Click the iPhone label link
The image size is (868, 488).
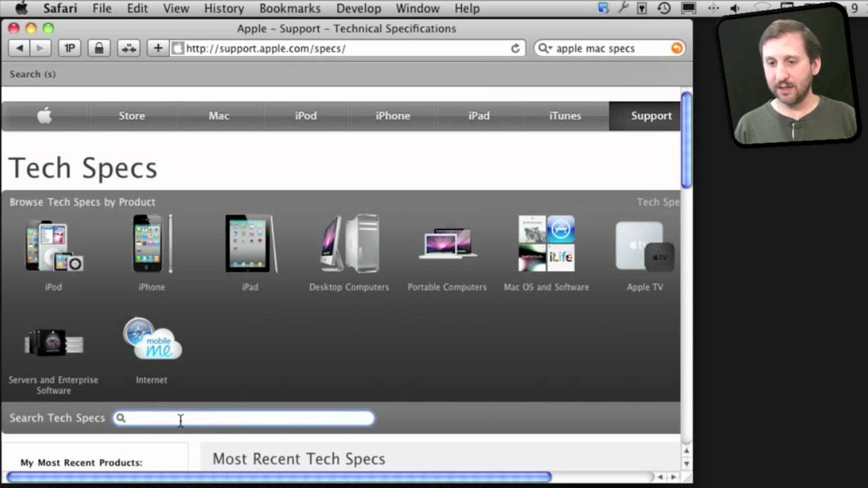click(152, 287)
